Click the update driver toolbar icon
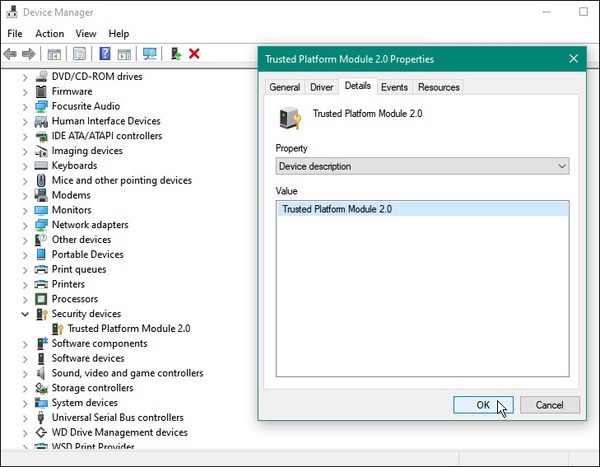Image resolution: width=600 pixels, height=467 pixels. pos(176,54)
